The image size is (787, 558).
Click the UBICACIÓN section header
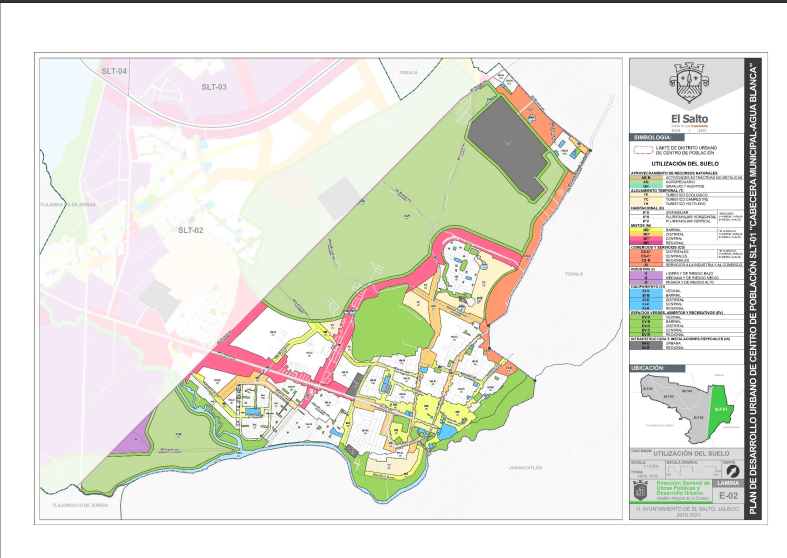[649, 368]
